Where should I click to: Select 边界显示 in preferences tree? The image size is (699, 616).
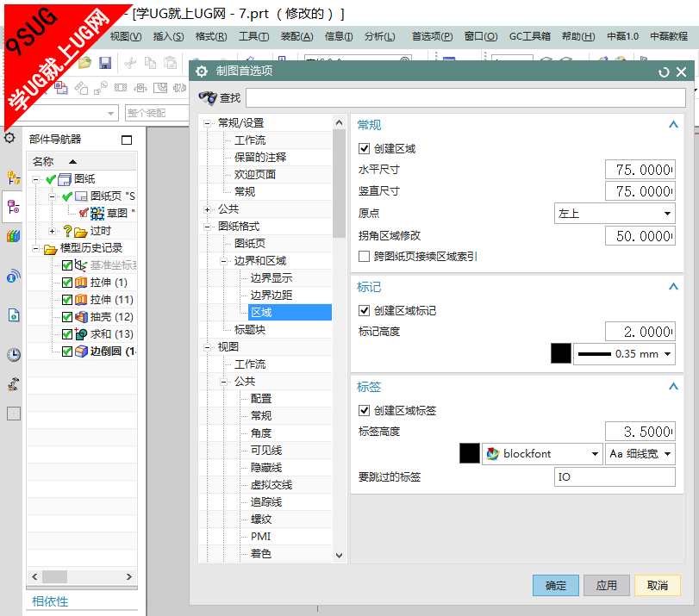pyautogui.click(x=271, y=278)
